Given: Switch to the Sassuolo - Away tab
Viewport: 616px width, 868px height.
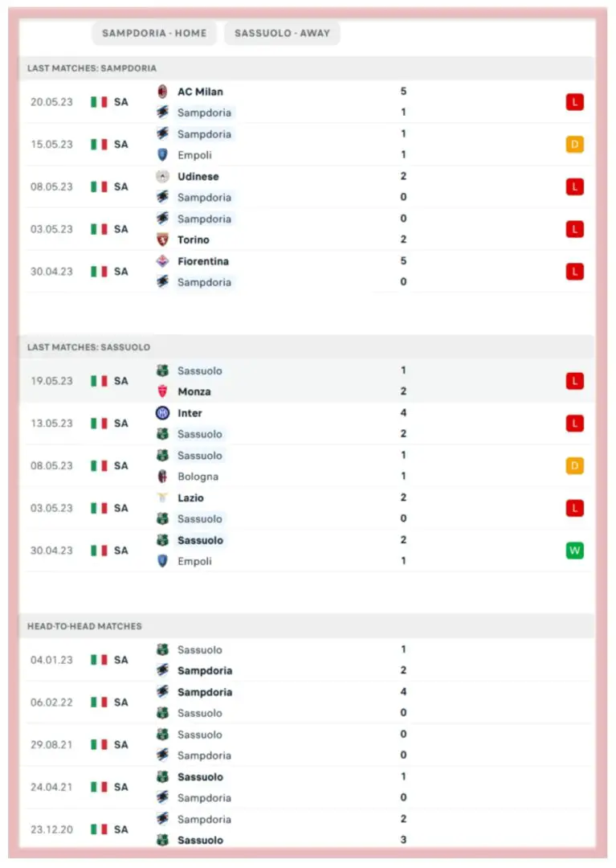Looking at the screenshot, I should click(282, 34).
